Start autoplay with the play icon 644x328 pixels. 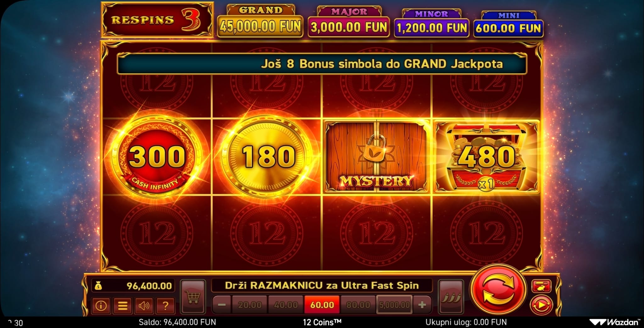click(x=541, y=305)
